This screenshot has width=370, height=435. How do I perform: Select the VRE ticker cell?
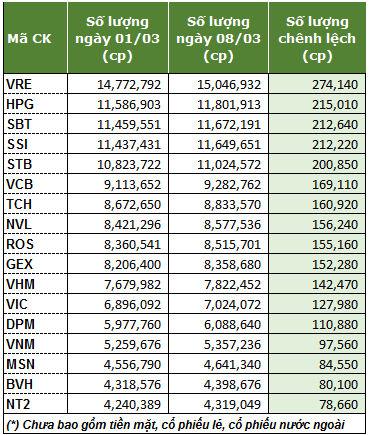[36, 84]
